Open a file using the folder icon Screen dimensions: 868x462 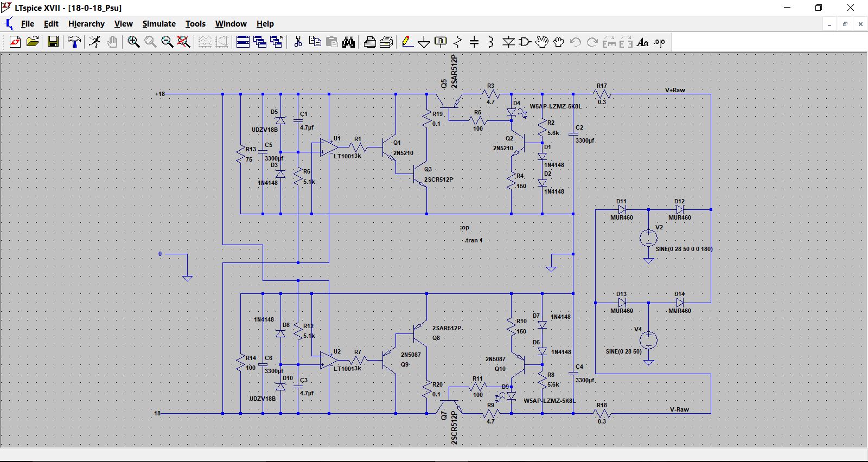[33, 42]
